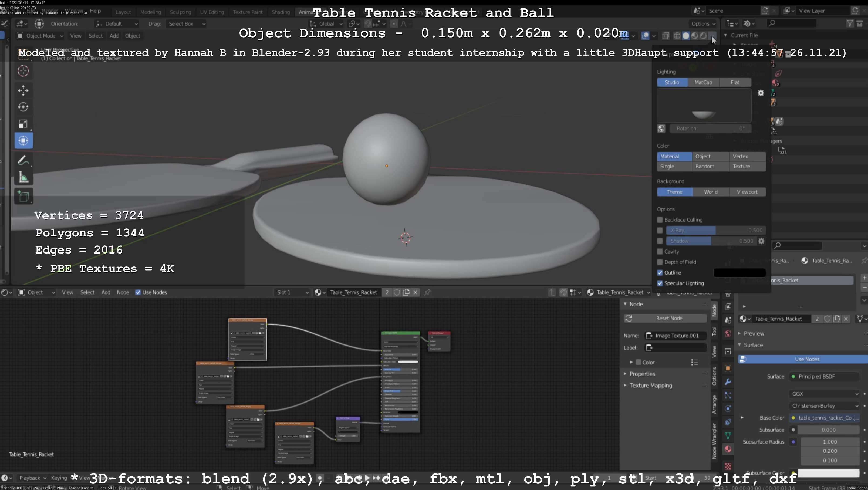Select Flat lighting mode
The image size is (868, 490).
coord(735,82)
